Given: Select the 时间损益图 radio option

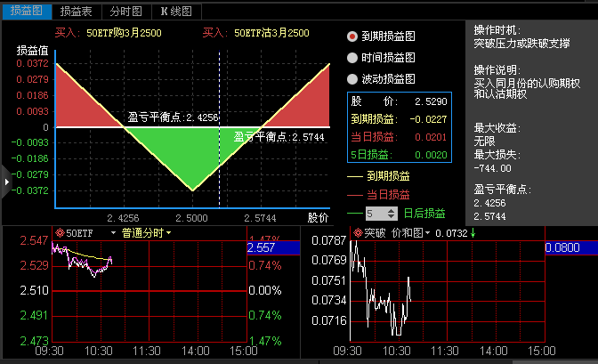Looking at the screenshot, I should [352, 58].
